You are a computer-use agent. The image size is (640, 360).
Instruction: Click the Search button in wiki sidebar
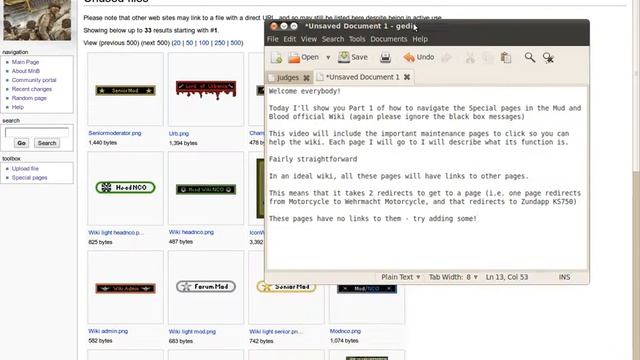click(47, 143)
